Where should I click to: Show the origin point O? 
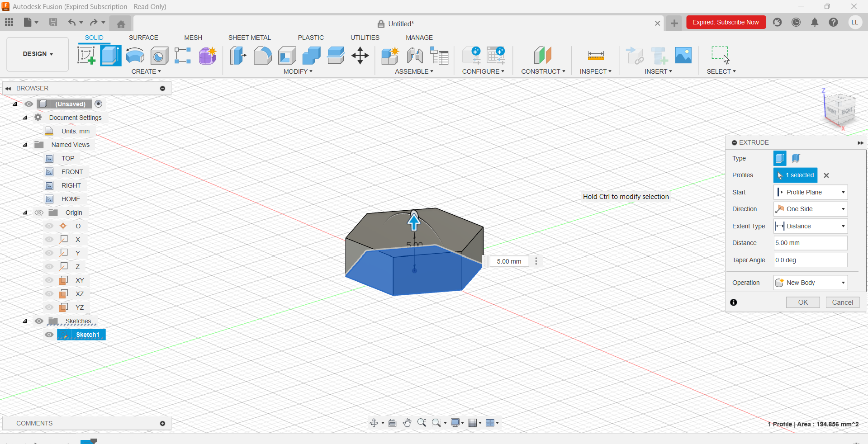click(49, 226)
